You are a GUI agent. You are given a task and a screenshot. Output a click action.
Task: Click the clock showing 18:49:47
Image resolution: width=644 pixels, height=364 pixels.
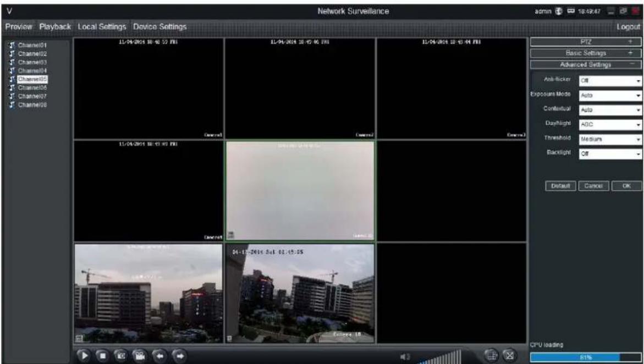click(x=590, y=12)
